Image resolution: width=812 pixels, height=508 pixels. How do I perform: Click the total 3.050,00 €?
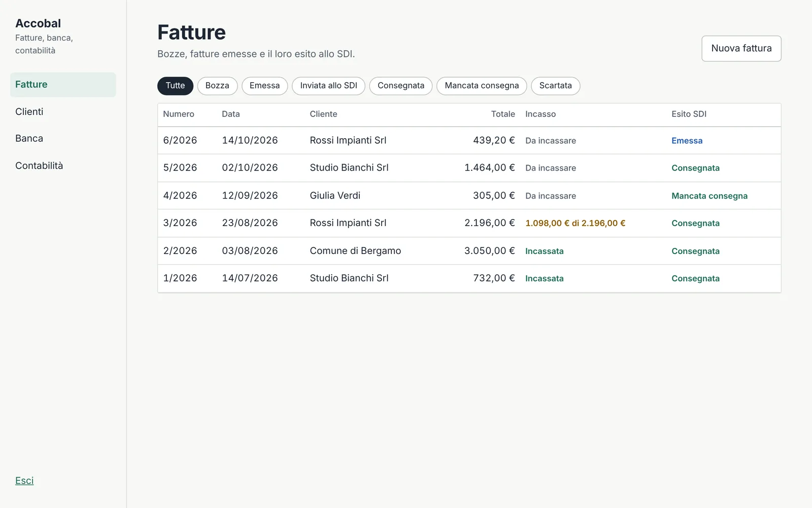(490, 251)
